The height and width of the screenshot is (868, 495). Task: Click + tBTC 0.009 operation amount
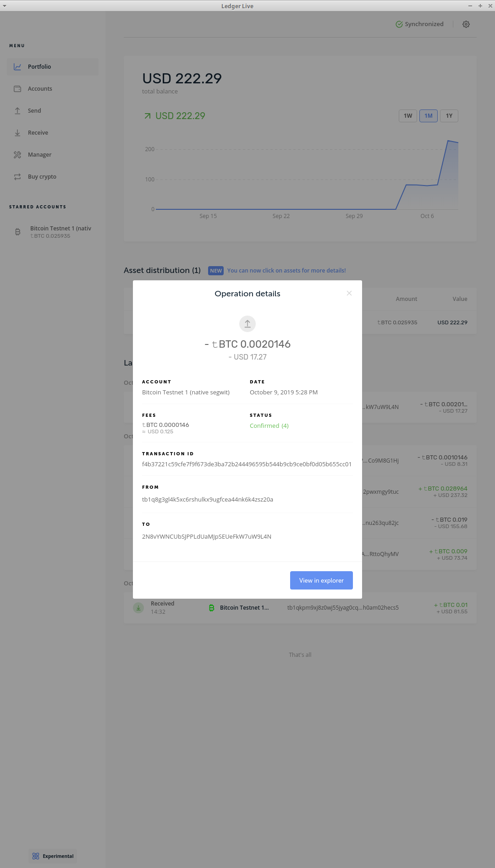pos(448,551)
